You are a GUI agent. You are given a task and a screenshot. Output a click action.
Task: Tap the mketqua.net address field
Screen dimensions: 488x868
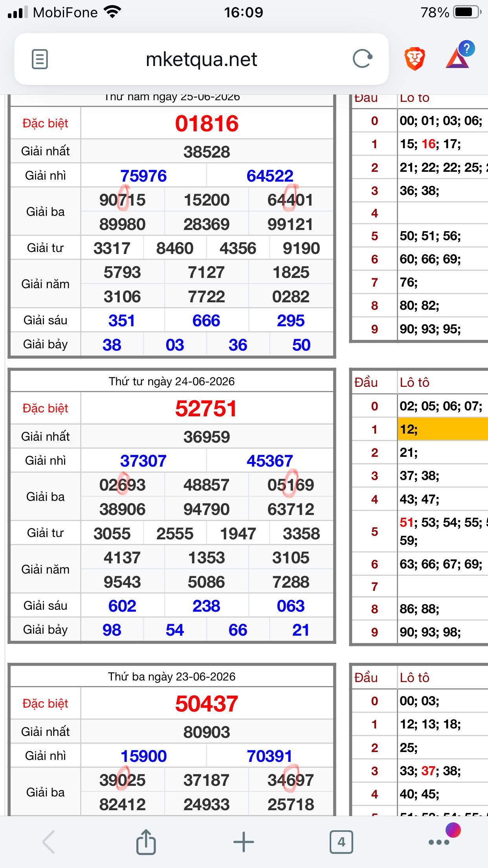201,59
